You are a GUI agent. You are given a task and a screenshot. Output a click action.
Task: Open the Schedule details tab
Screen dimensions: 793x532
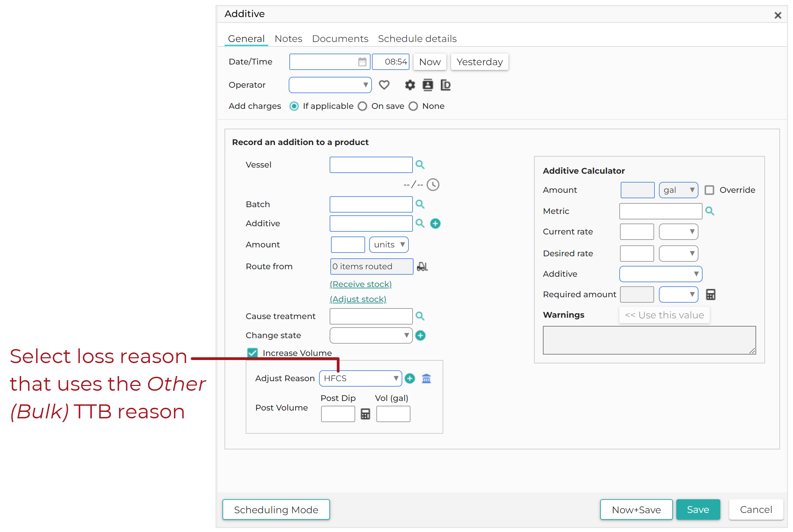(417, 39)
